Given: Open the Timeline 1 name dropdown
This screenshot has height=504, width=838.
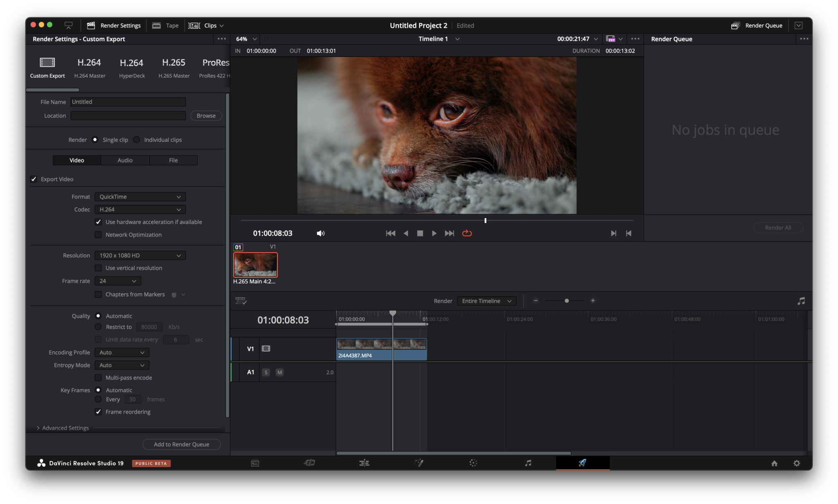Looking at the screenshot, I should [x=439, y=39].
